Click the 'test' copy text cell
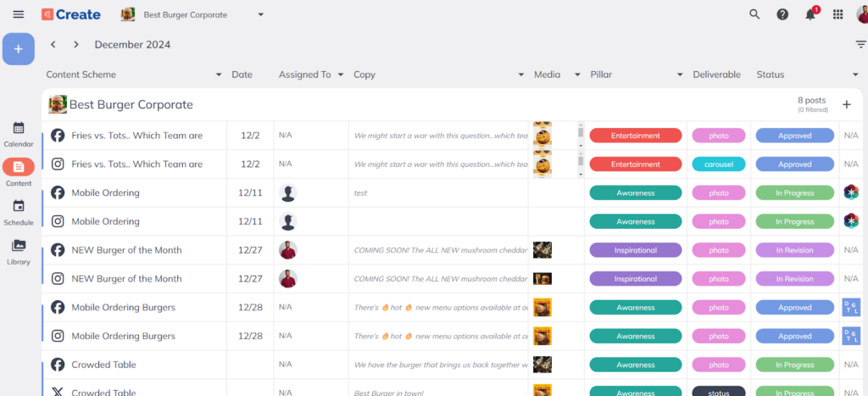This screenshot has width=868, height=396. (x=360, y=193)
